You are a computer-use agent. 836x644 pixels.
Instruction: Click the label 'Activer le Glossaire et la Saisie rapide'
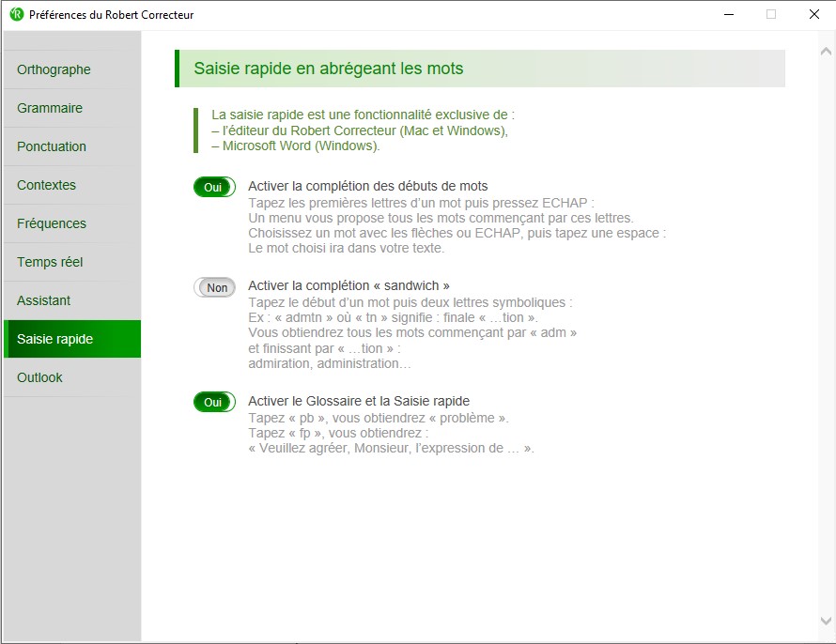coord(359,401)
